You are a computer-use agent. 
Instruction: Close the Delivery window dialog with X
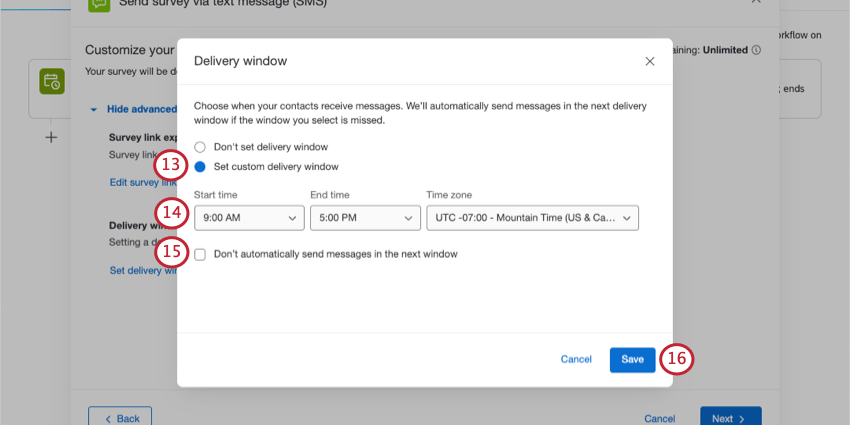[x=650, y=61]
